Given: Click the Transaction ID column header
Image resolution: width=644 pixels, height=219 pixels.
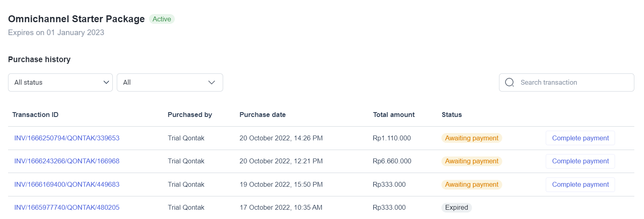Looking at the screenshot, I should click(35, 115).
